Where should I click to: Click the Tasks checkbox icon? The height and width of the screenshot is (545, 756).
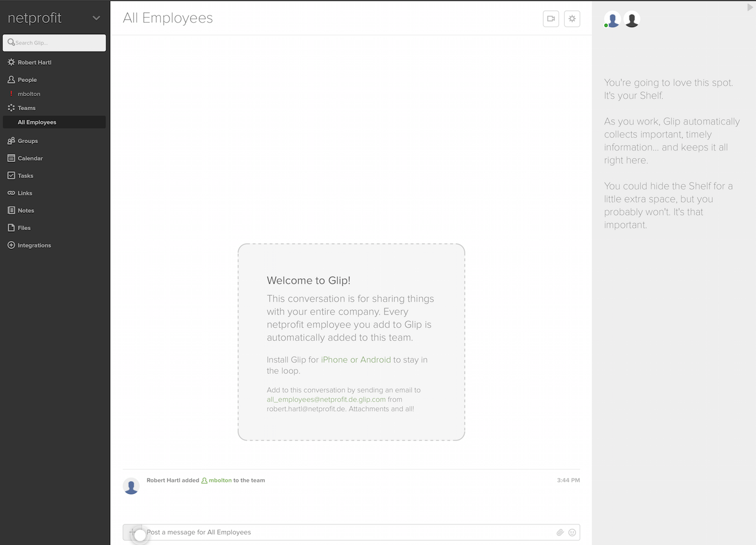click(x=11, y=175)
